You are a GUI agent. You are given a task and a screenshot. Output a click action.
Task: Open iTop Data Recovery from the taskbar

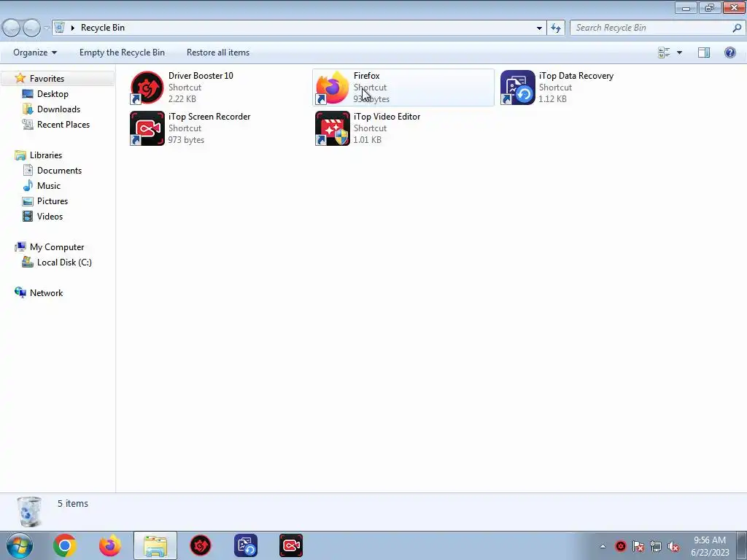[x=246, y=545]
